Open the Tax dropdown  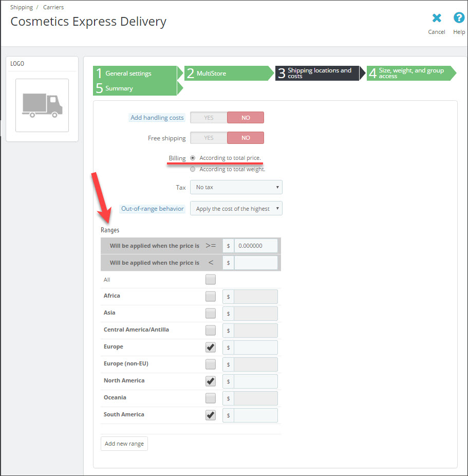[x=236, y=187]
